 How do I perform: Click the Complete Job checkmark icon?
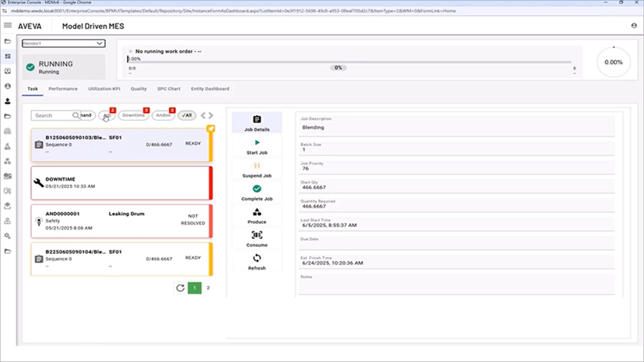[257, 189]
